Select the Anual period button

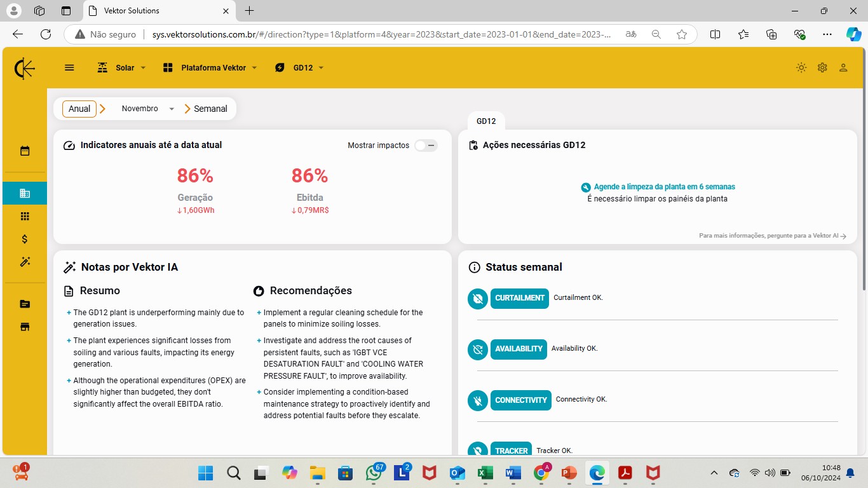[x=79, y=109]
